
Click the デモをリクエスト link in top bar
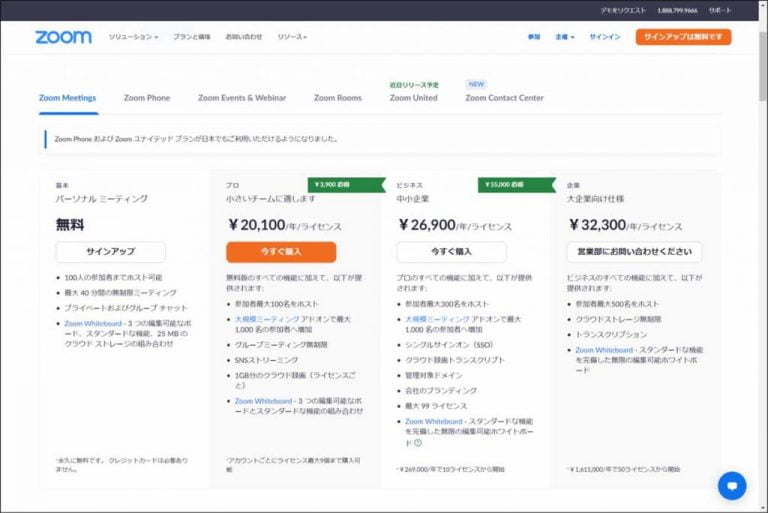pyautogui.click(x=621, y=10)
